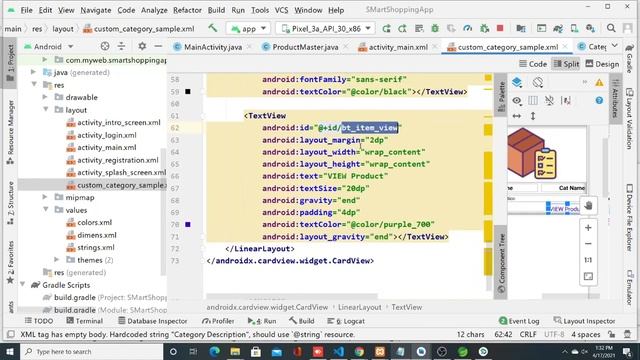
Task: Switch editor to Split view
Action: (566, 64)
